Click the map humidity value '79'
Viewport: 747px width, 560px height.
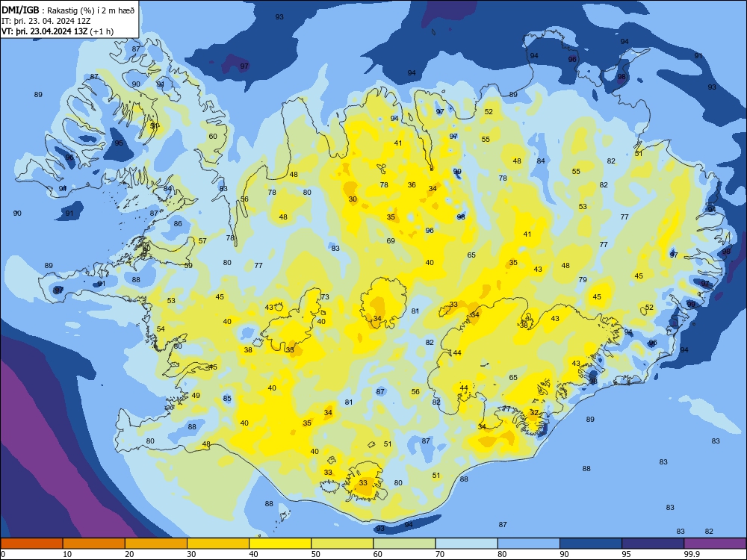pos(583,279)
